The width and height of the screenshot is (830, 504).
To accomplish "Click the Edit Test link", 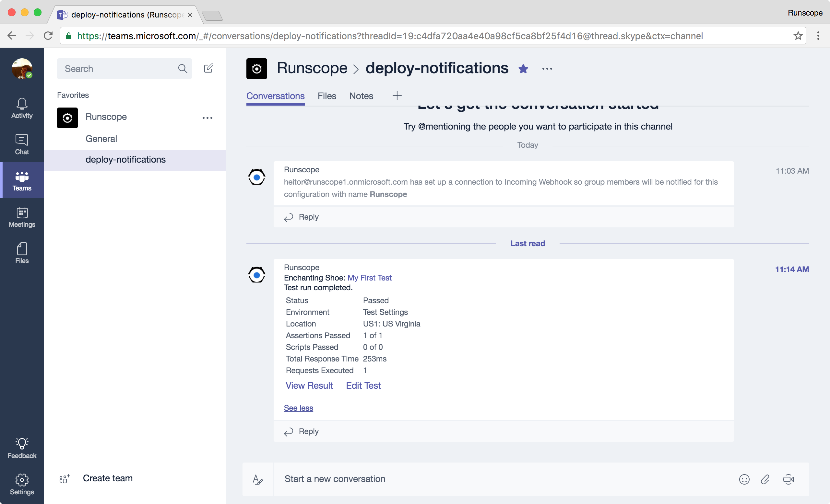I will click(363, 385).
